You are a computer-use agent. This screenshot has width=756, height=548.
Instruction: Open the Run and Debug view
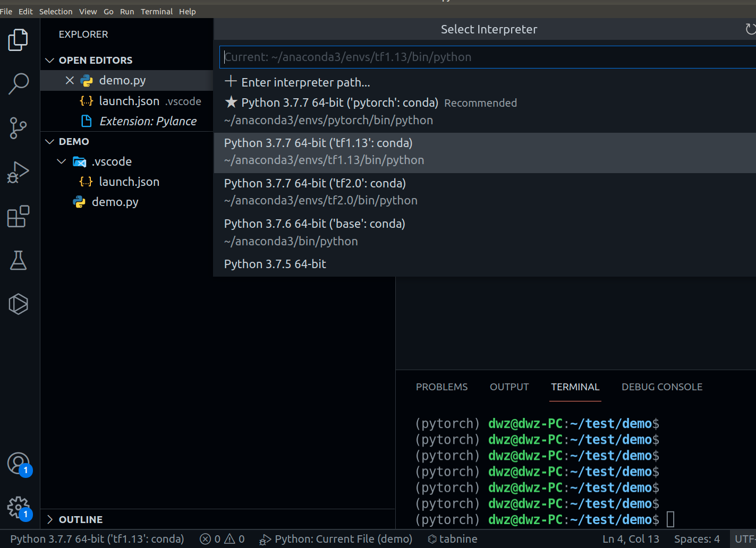(x=19, y=172)
